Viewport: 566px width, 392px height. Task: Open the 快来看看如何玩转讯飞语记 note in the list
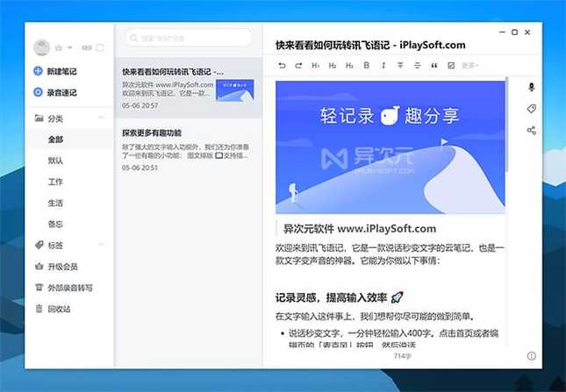tap(189, 88)
